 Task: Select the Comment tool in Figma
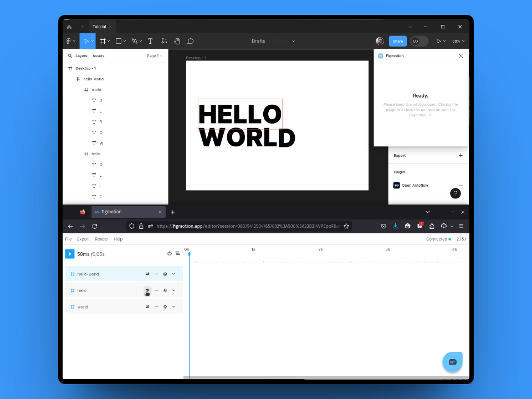coord(191,41)
